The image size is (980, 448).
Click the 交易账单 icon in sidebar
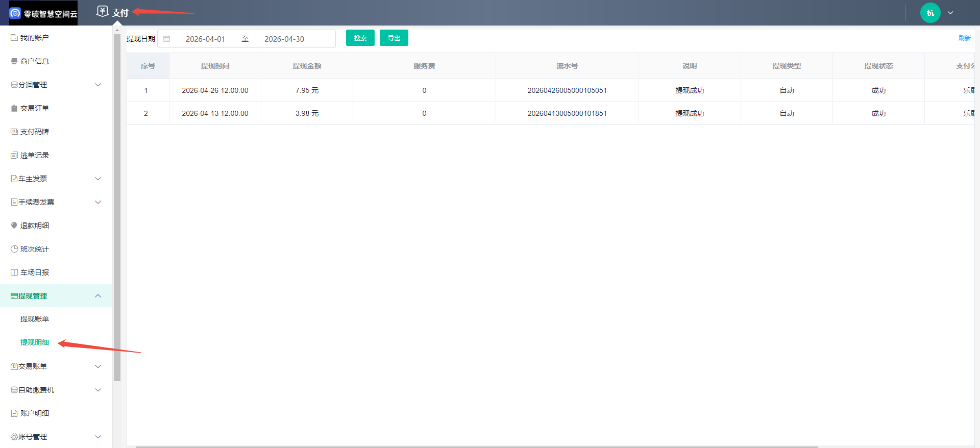click(x=14, y=366)
